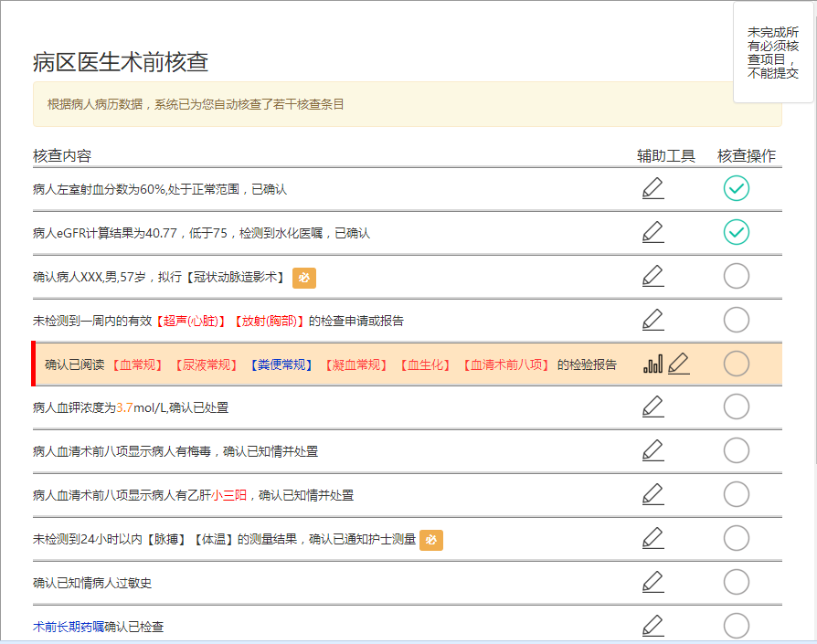
Task: Click orange 必 badge in 脉搏体温 row
Action: 431,540
